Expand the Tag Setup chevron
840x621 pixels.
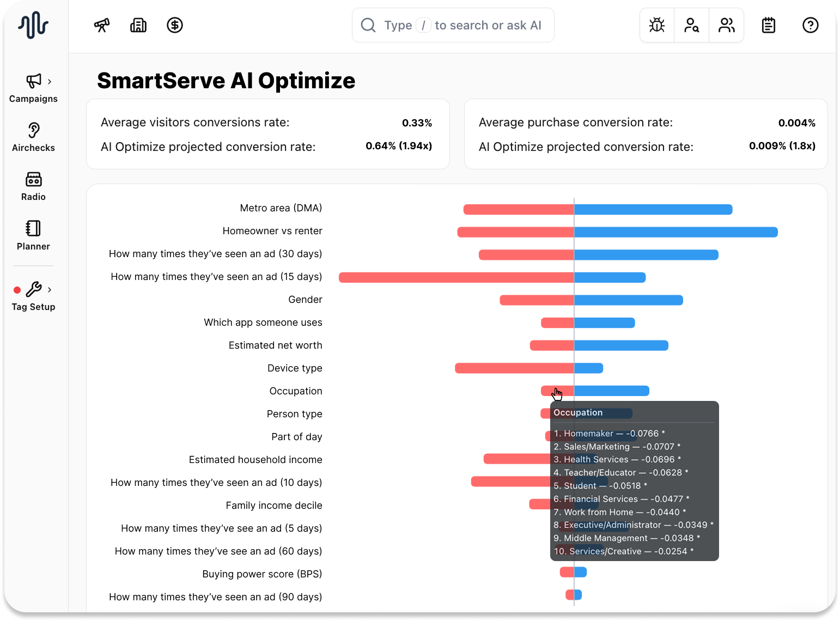[x=50, y=290]
